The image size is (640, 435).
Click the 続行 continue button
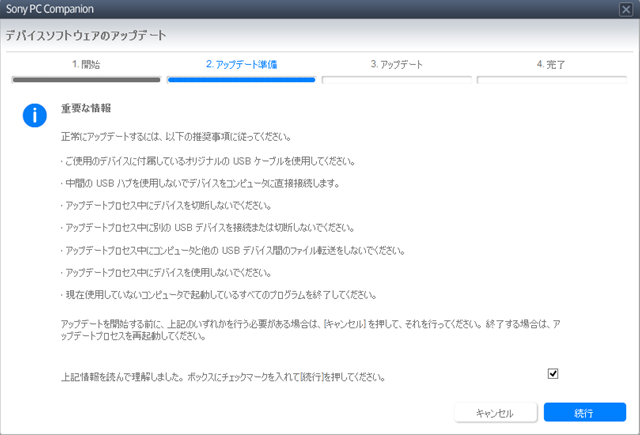coord(584,413)
